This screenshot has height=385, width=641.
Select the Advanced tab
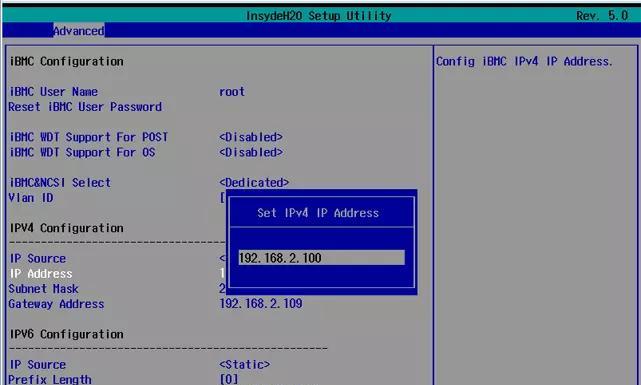point(78,31)
